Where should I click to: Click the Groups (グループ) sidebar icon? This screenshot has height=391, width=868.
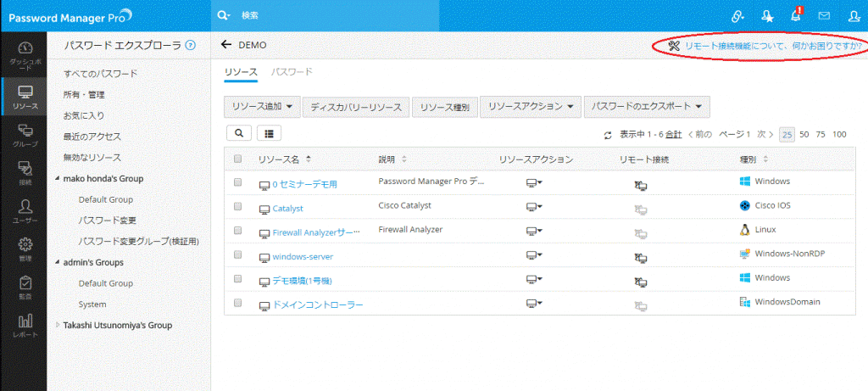pyautogui.click(x=24, y=133)
